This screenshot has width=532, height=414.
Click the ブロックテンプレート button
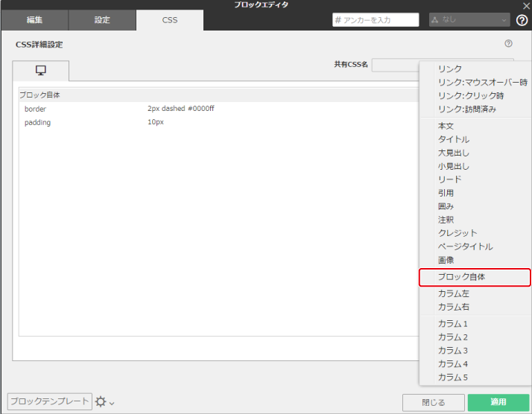[49, 401]
